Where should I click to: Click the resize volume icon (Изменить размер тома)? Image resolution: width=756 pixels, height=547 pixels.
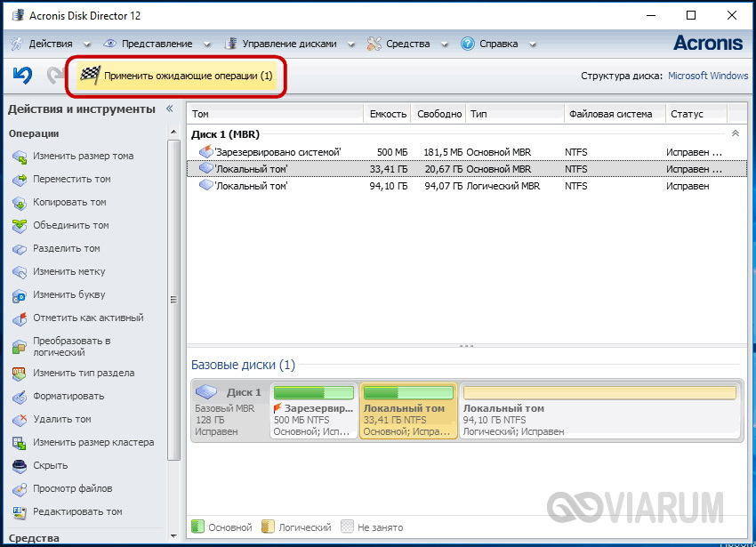pyautogui.click(x=19, y=157)
